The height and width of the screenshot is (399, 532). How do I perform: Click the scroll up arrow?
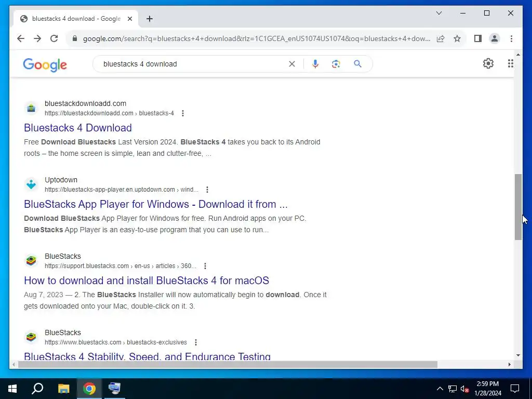click(x=518, y=54)
